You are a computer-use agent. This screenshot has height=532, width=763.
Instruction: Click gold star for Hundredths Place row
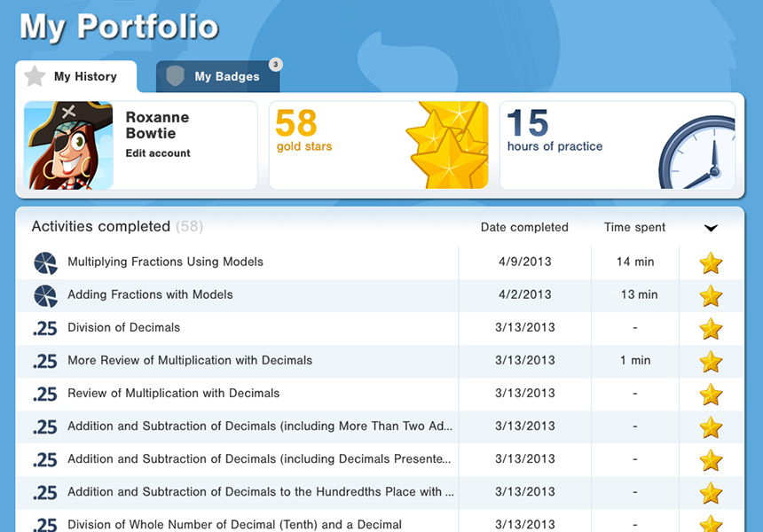(711, 493)
